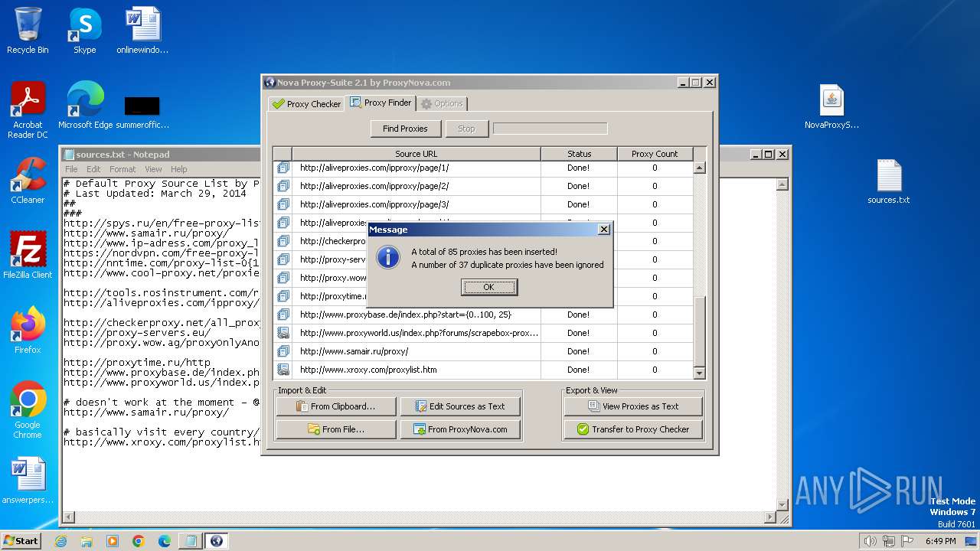Select the Proxy Finder tab

[381, 103]
